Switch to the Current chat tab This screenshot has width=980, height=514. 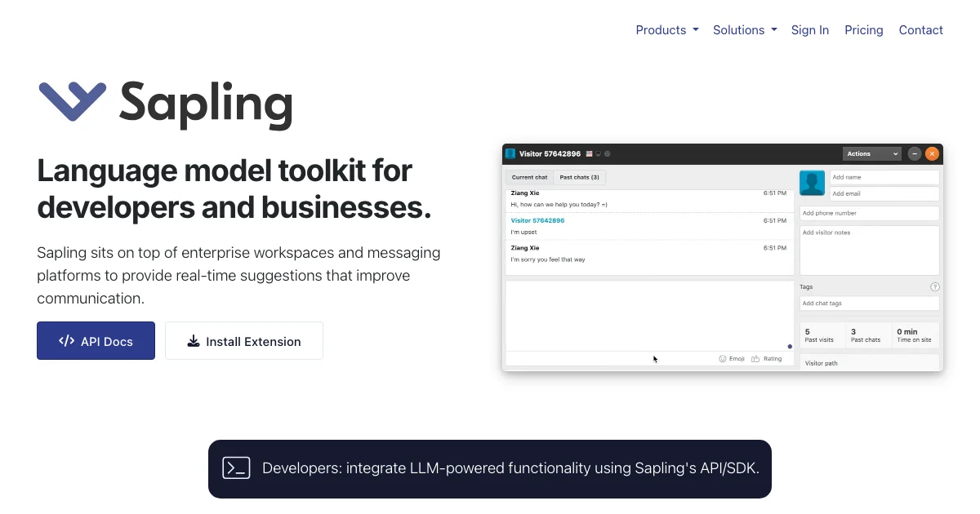(530, 177)
